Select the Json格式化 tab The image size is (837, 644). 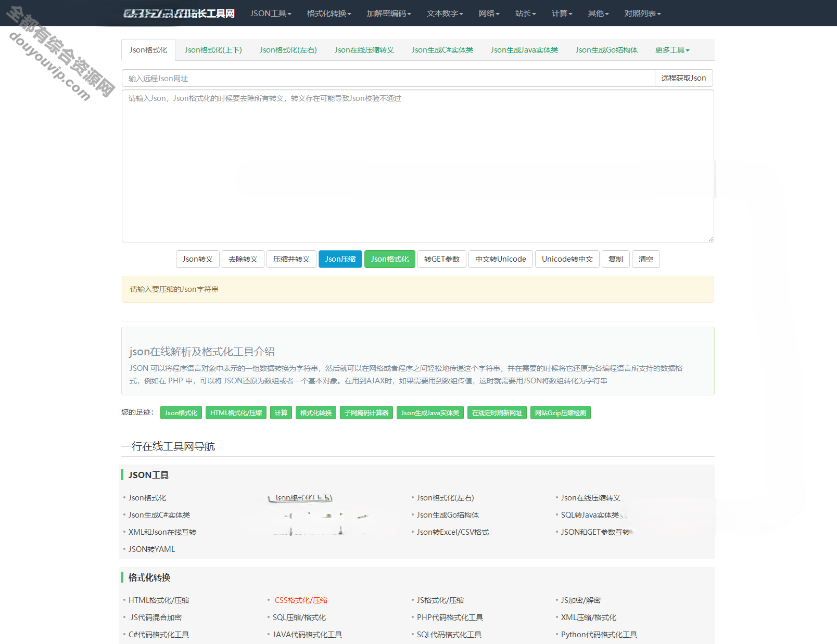(148, 50)
